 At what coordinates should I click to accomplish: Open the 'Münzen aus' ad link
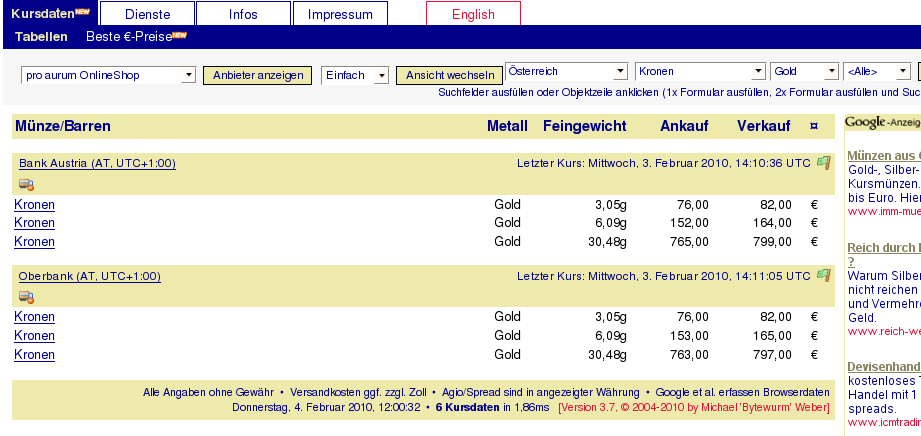click(x=884, y=156)
